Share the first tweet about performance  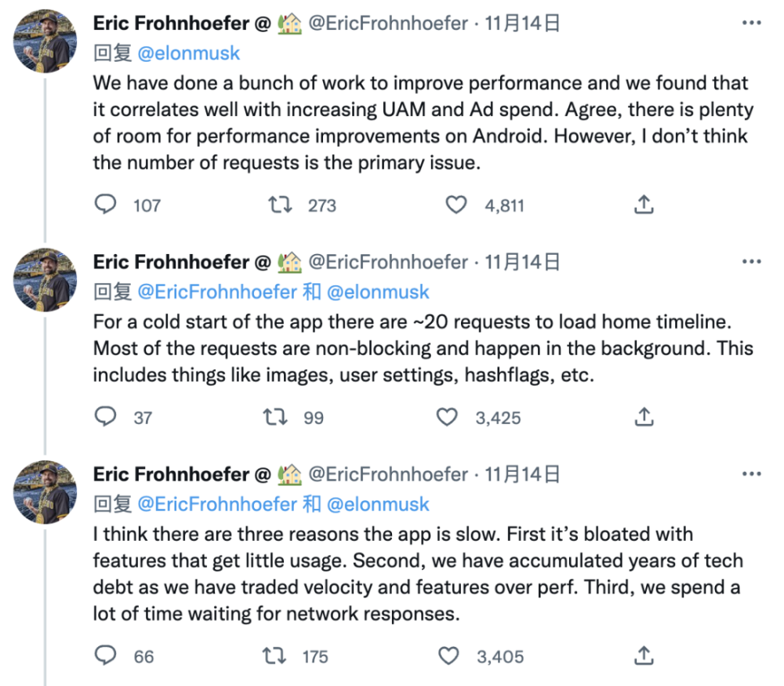[x=644, y=205]
